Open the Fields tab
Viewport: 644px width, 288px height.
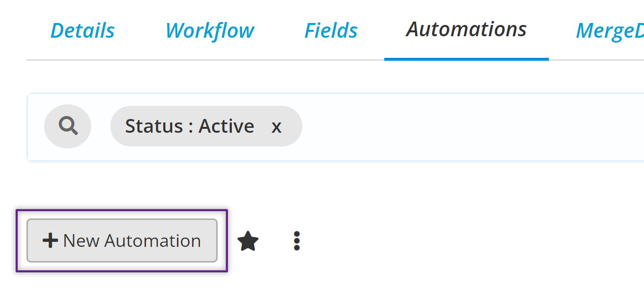point(330,30)
